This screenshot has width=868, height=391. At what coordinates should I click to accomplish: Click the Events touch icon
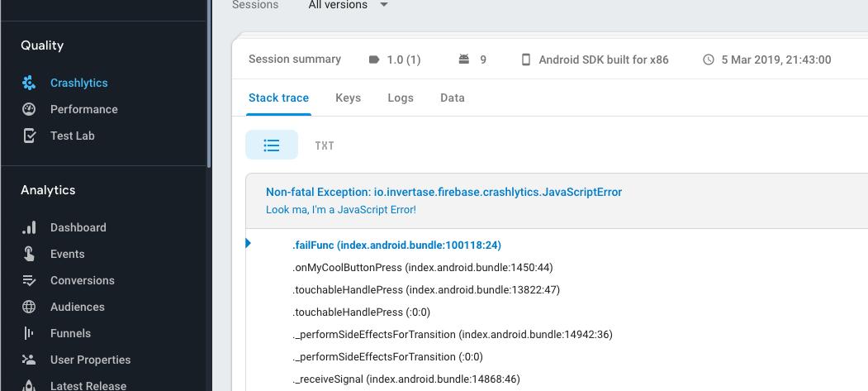click(29, 255)
